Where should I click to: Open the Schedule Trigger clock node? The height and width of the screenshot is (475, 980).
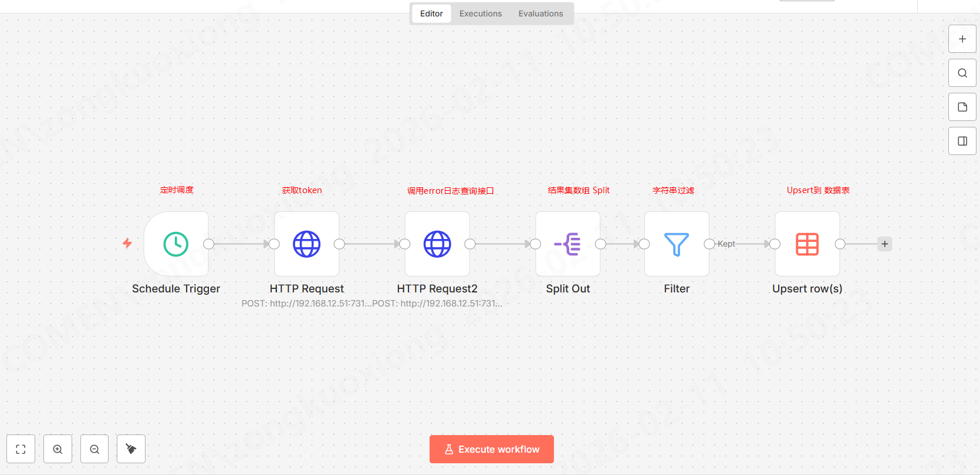tap(176, 244)
